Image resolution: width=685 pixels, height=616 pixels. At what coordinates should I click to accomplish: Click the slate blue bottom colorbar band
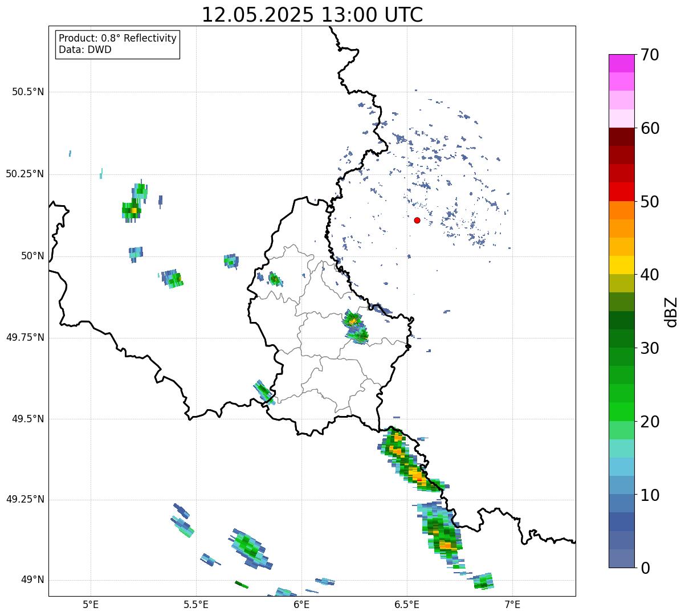click(x=621, y=558)
